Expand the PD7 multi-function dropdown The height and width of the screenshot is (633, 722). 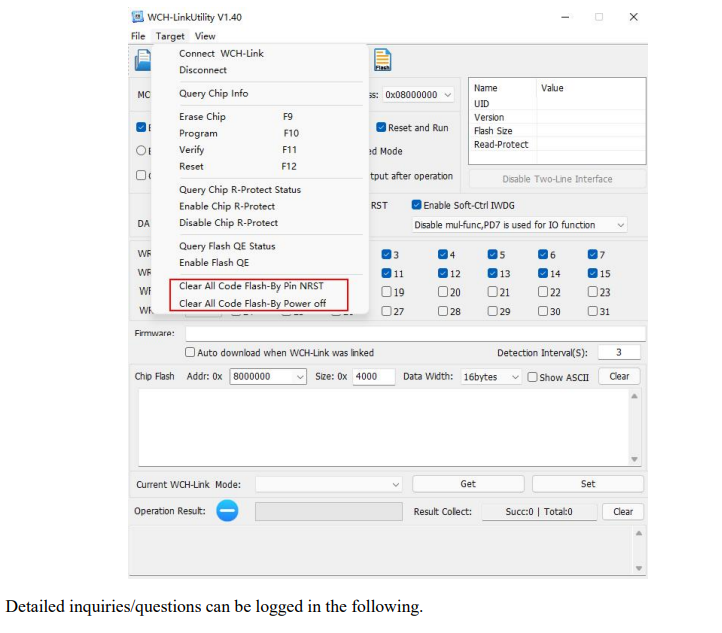[519, 225]
